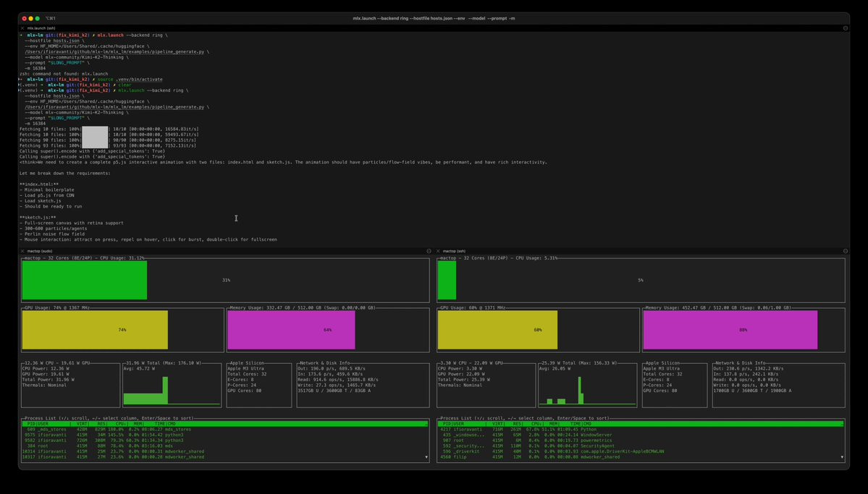Select python3 process row with PID 9582
Viewport: 868px width, 494px height.
[x=224, y=440]
